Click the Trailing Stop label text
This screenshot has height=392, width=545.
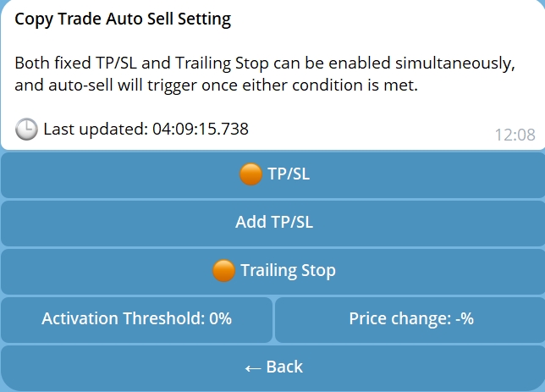[288, 271]
